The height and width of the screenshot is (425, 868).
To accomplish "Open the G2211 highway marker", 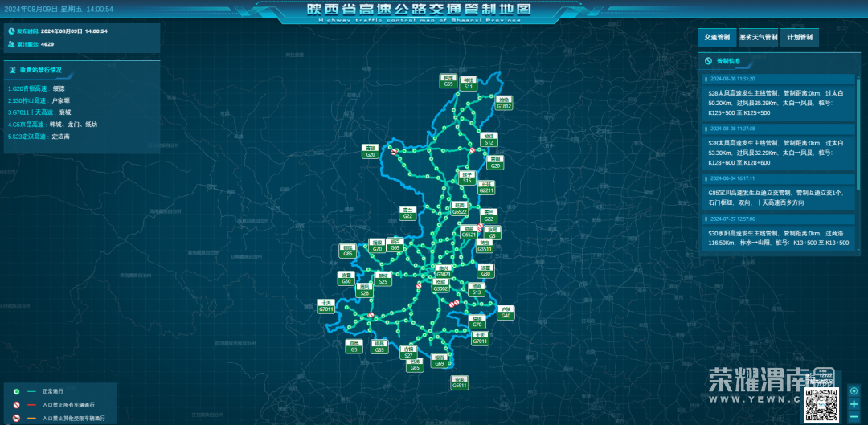I will point(486,188).
